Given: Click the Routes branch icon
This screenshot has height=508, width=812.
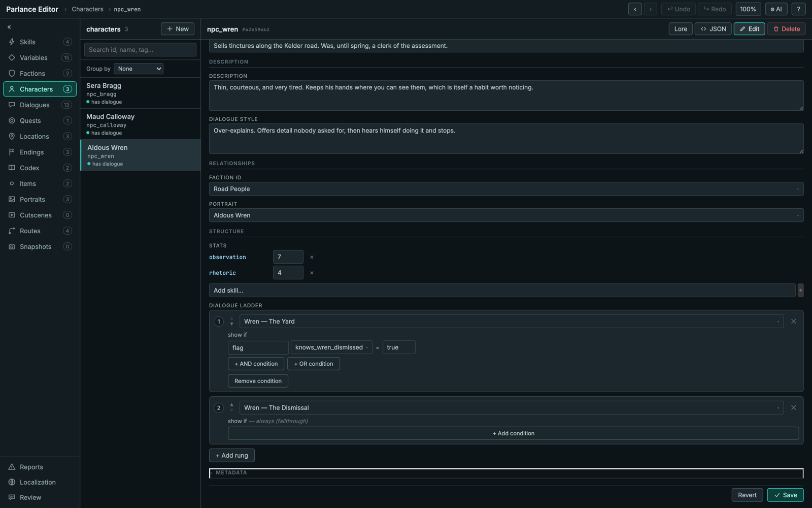Looking at the screenshot, I should pyautogui.click(x=12, y=231).
